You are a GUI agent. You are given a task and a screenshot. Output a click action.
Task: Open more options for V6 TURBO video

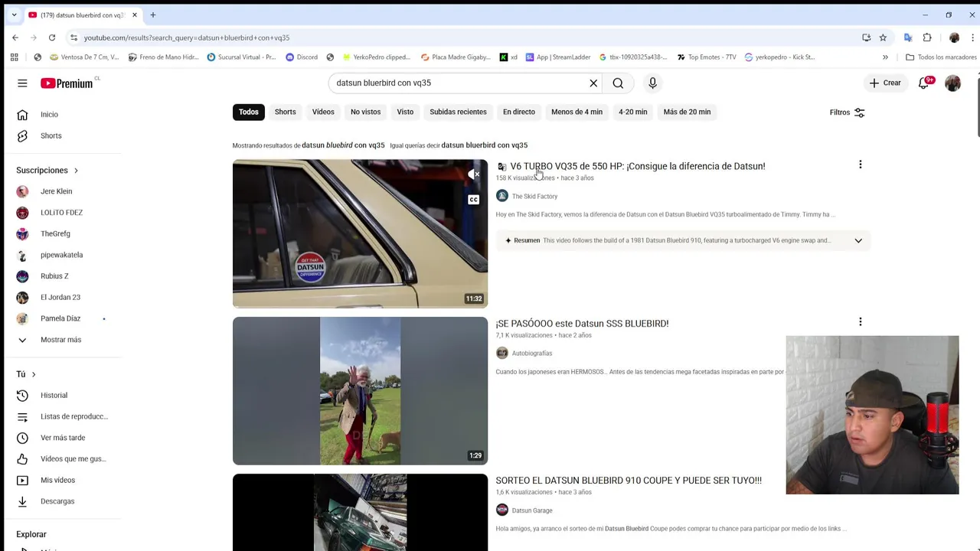(860, 165)
